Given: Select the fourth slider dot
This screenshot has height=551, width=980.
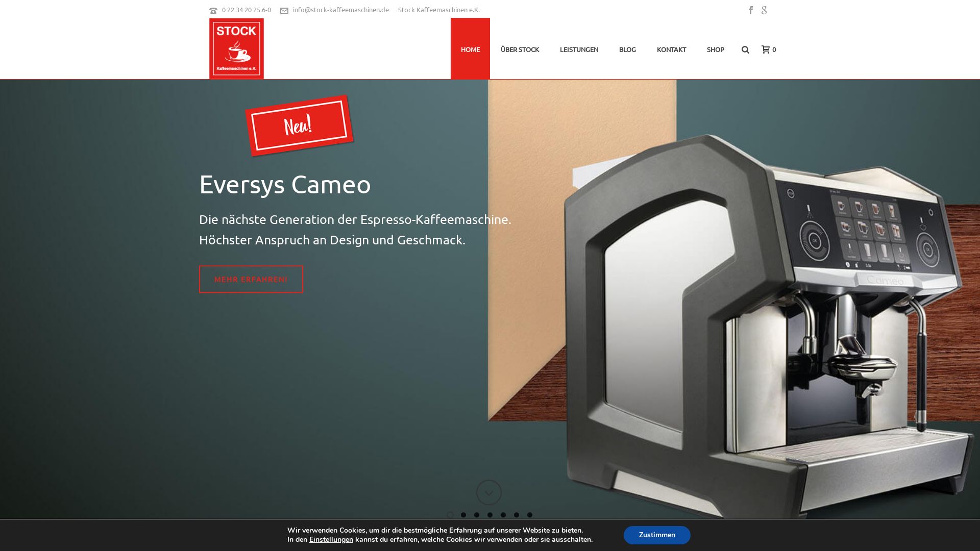Looking at the screenshot, I should 490,515.
